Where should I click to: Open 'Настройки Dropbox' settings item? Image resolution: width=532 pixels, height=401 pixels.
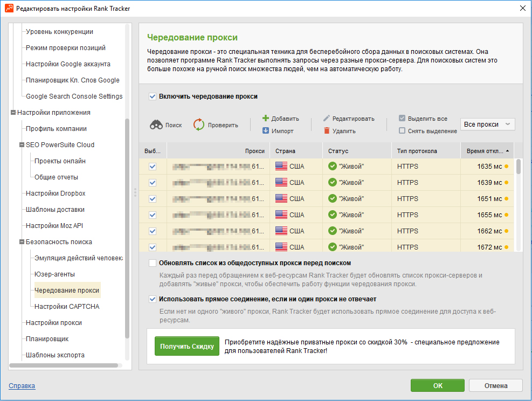point(56,193)
